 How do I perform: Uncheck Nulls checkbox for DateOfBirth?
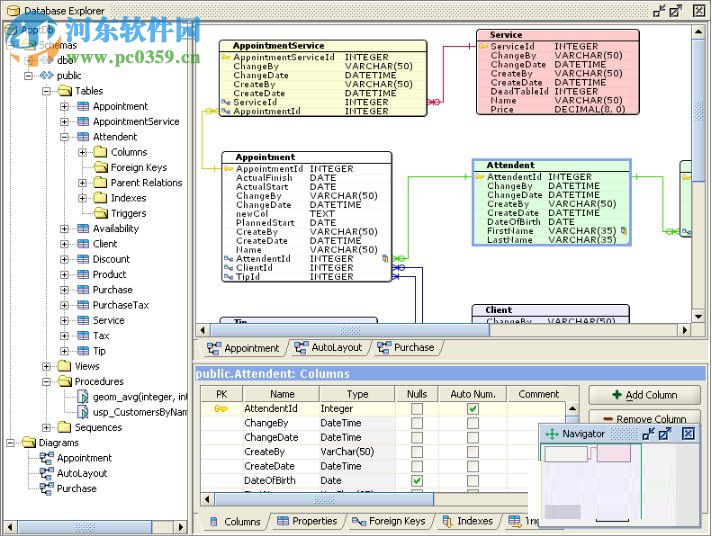417,481
